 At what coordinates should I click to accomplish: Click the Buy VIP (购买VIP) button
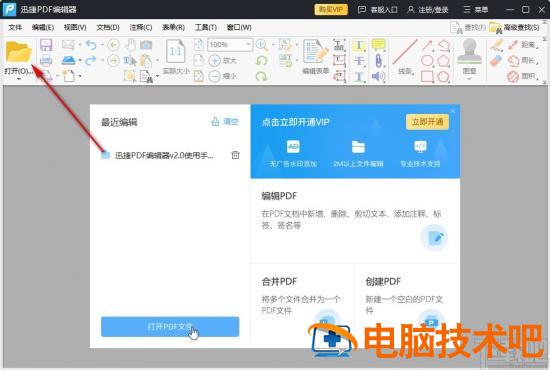(x=331, y=9)
